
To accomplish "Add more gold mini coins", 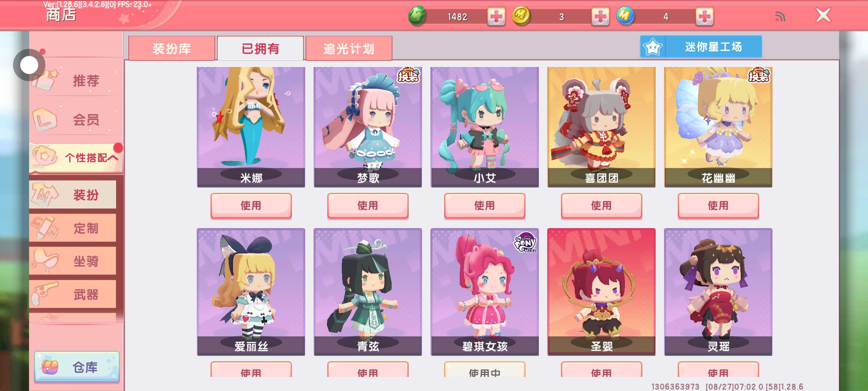I will click(600, 17).
